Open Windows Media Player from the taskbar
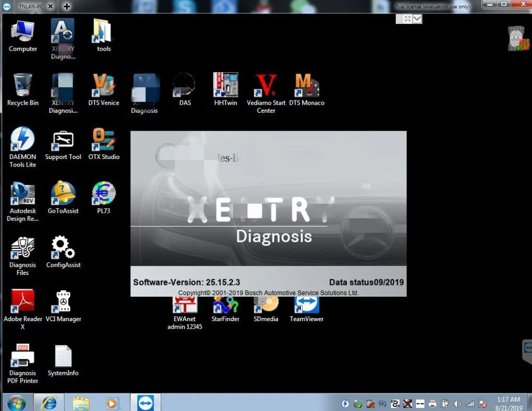This screenshot has width=532, height=411. [x=112, y=403]
